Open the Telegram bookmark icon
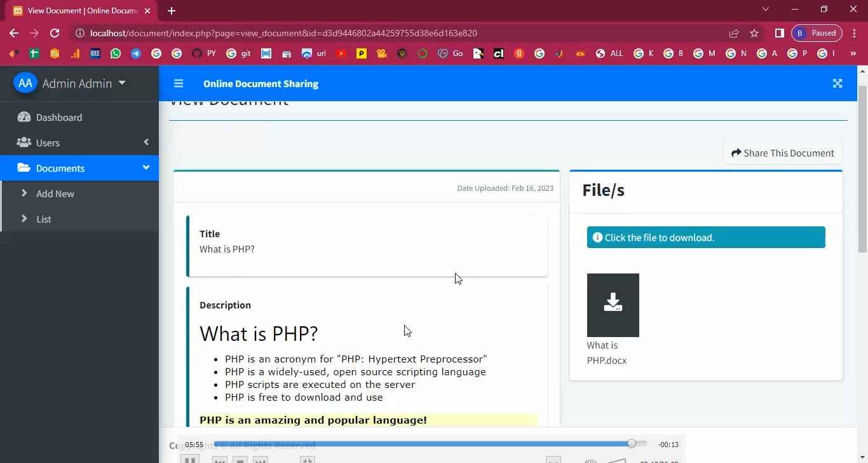 pos(136,53)
